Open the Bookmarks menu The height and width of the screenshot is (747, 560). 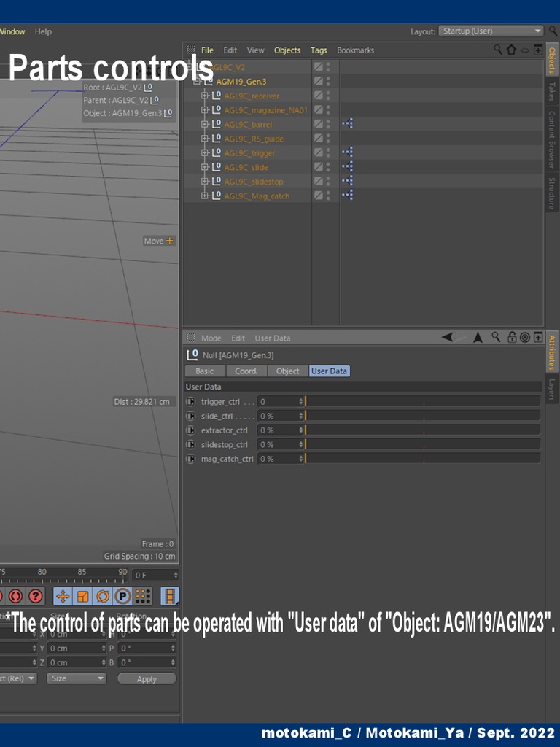355,50
